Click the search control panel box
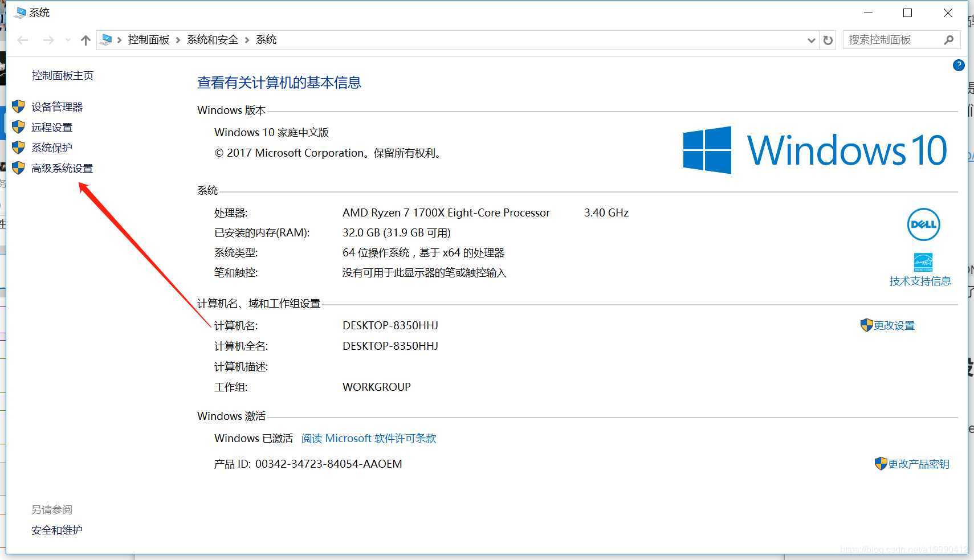The width and height of the screenshot is (974, 560). [x=902, y=40]
